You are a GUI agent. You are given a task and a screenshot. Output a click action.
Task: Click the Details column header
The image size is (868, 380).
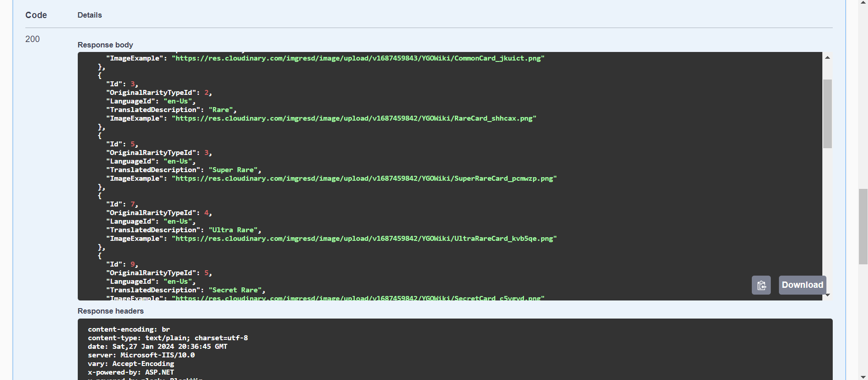(x=90, y=15)
